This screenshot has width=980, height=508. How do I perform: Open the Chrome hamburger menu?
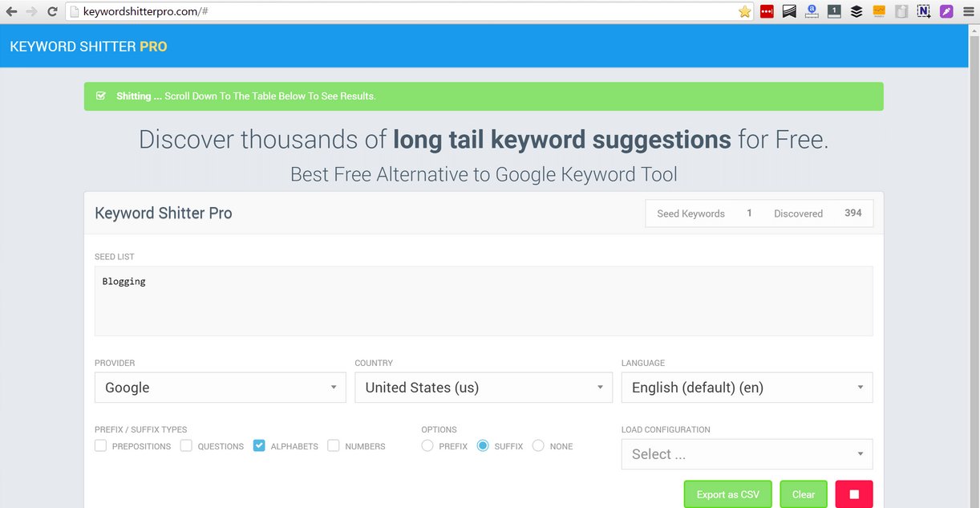coord(968,11)
